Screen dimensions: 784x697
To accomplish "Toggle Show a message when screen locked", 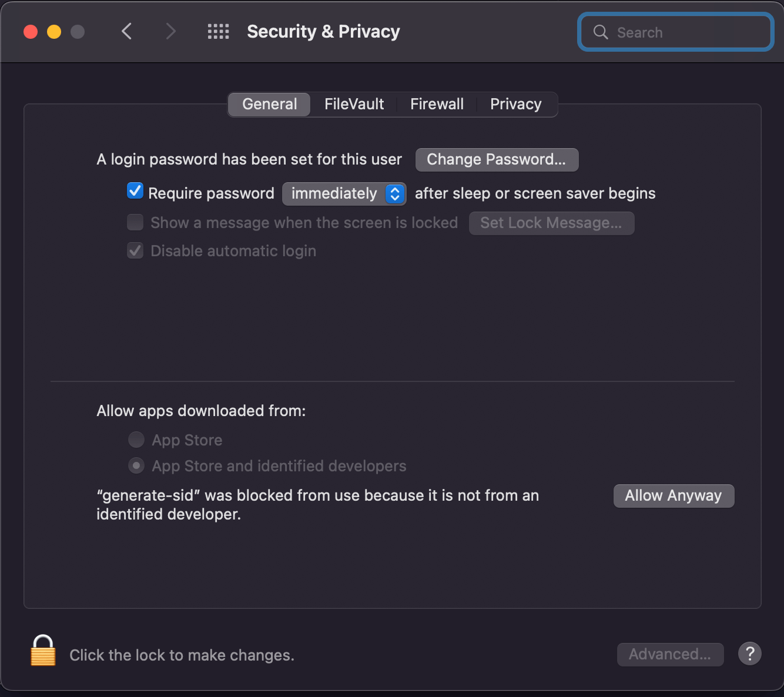I will (x=135, y=222).
